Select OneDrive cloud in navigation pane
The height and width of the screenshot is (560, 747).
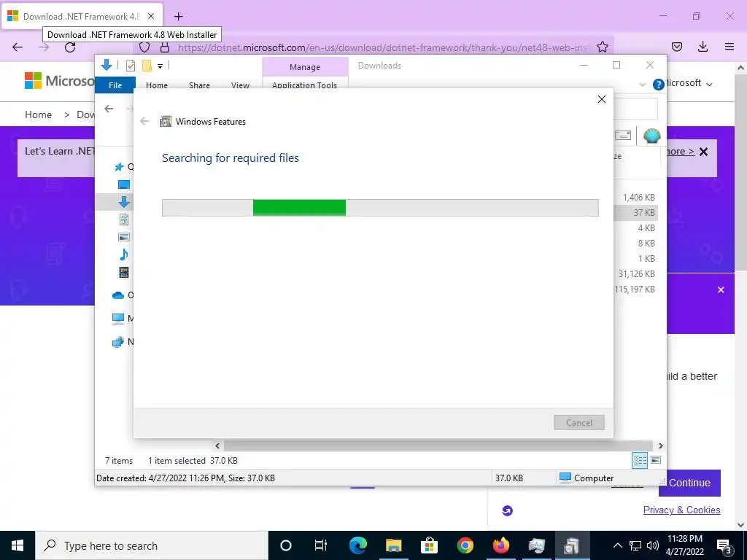(118, 295)
